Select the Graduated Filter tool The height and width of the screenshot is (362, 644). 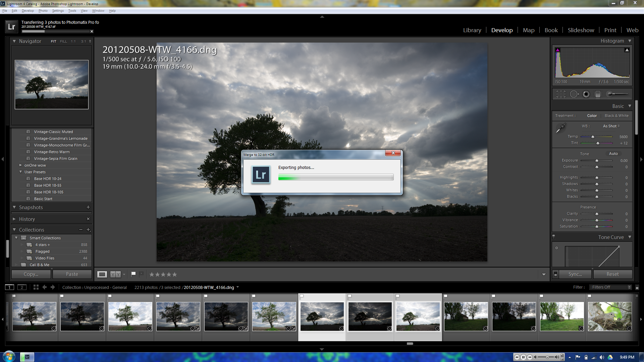click(598, 94)
